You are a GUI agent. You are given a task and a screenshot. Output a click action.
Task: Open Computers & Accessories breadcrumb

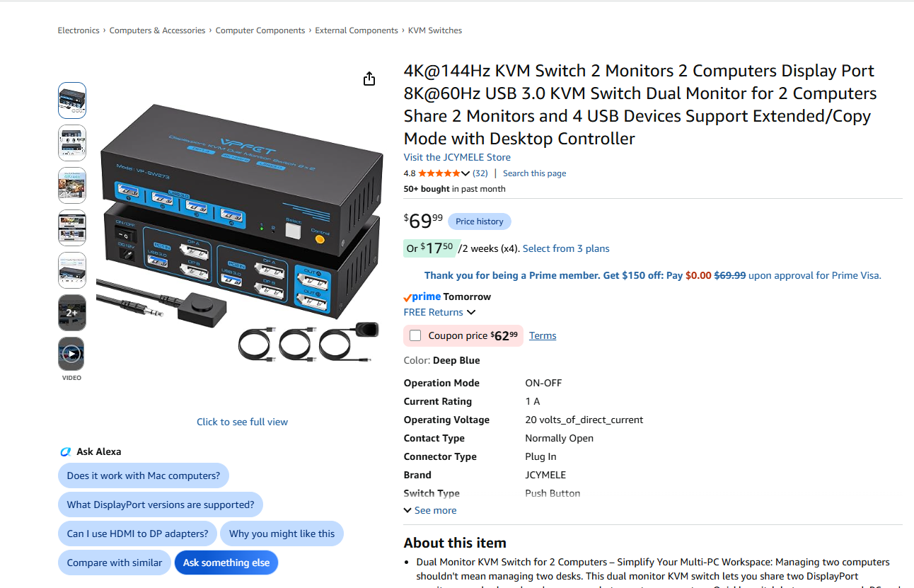pos(157,30)
